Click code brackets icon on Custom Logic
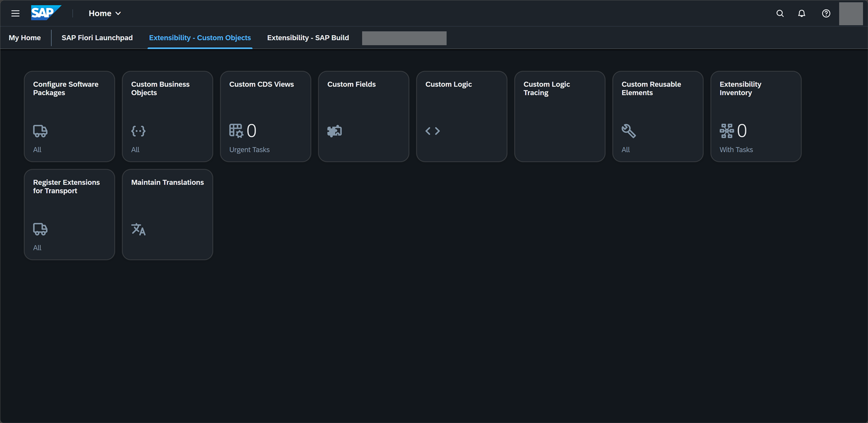Image resolution: width=868 pixels, height=423 pixels. click(433, 131)
